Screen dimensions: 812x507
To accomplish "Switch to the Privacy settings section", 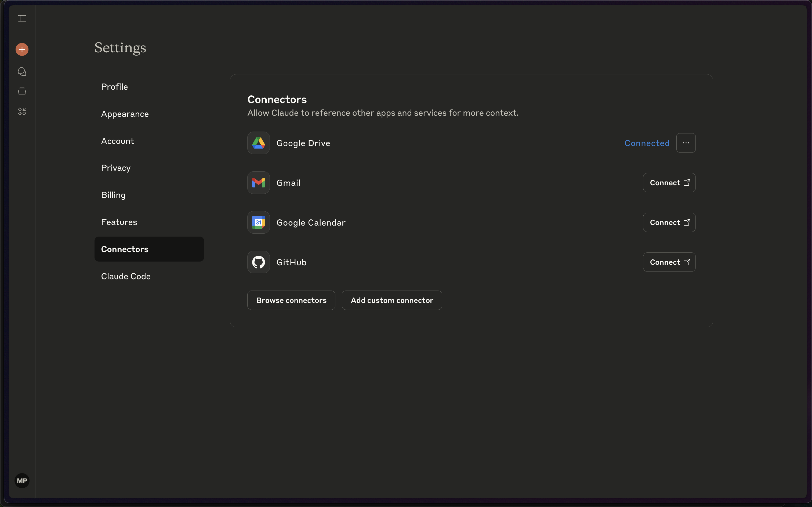I will click(x=149, y=168).
